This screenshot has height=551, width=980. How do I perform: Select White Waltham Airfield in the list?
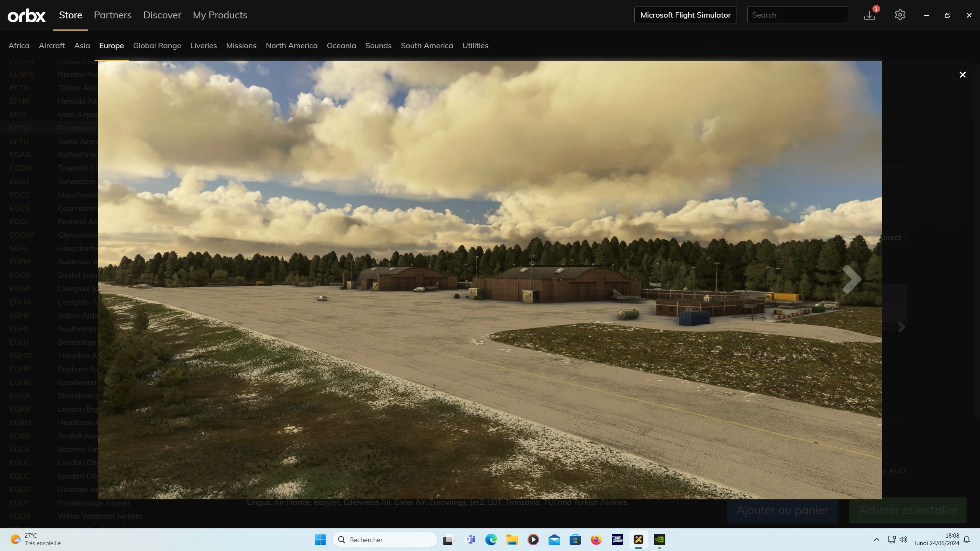[100, 516]
